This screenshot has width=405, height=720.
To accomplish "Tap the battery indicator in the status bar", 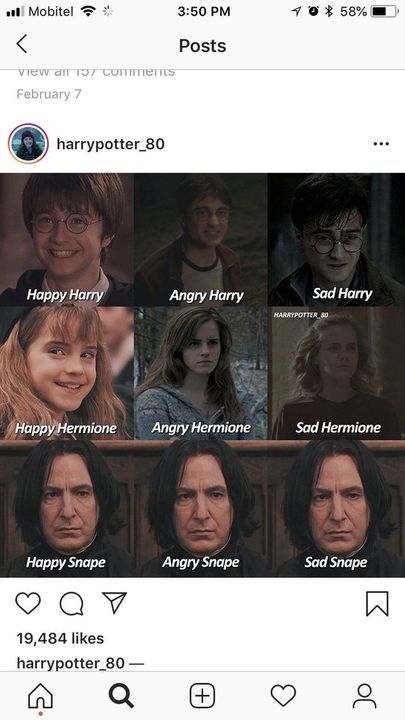I will (384, 11).
